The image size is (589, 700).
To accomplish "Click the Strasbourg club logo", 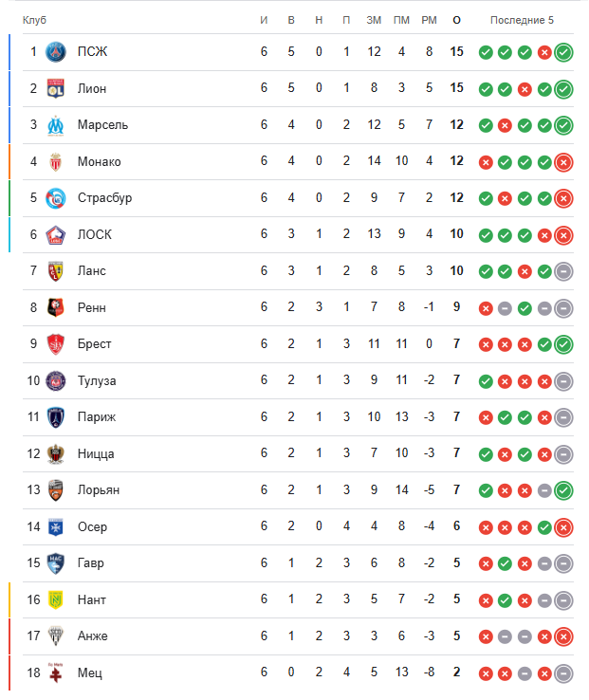I will point(56,198).
